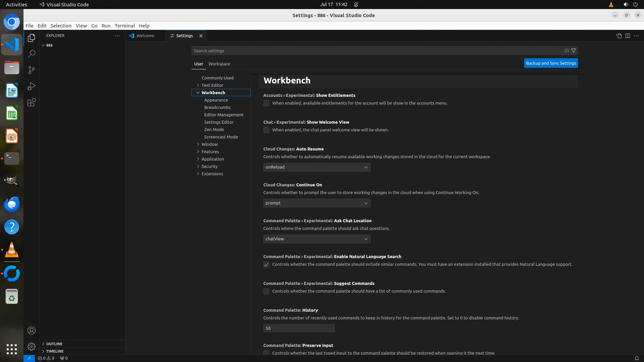Image resolution: width=644 pixels, height=362 pixels.
Task: Open the Source Control view icon
Action: [32, 70]
